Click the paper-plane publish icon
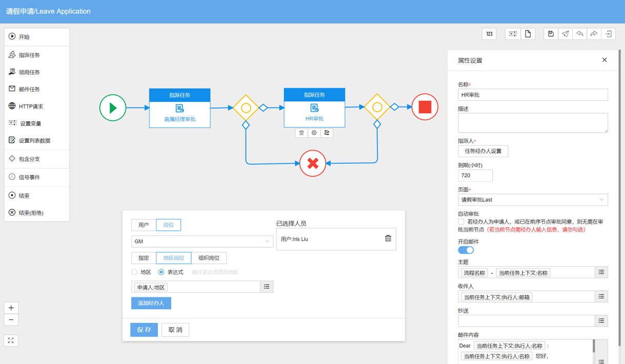This screenshot has width=625, height=364. coord(565,34)
